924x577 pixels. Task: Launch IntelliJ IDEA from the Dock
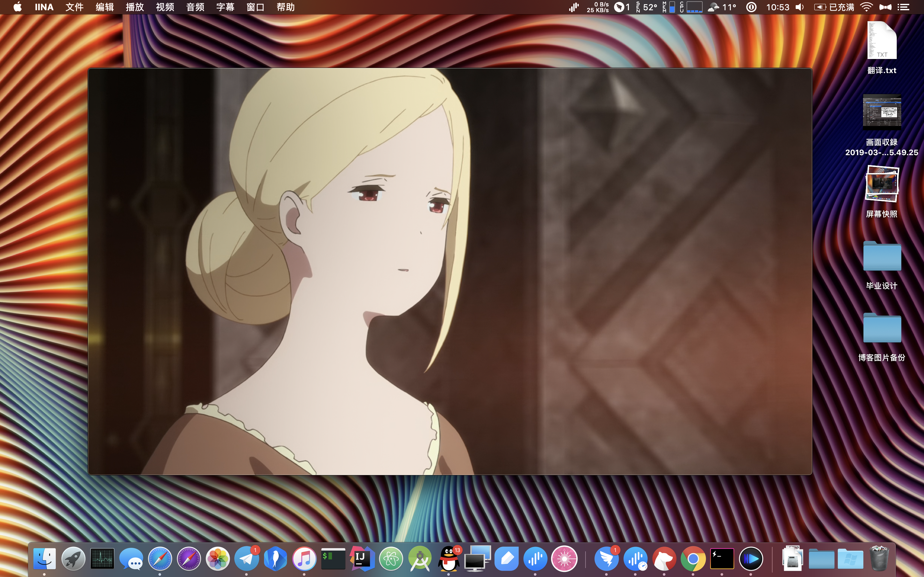point(362,559)
